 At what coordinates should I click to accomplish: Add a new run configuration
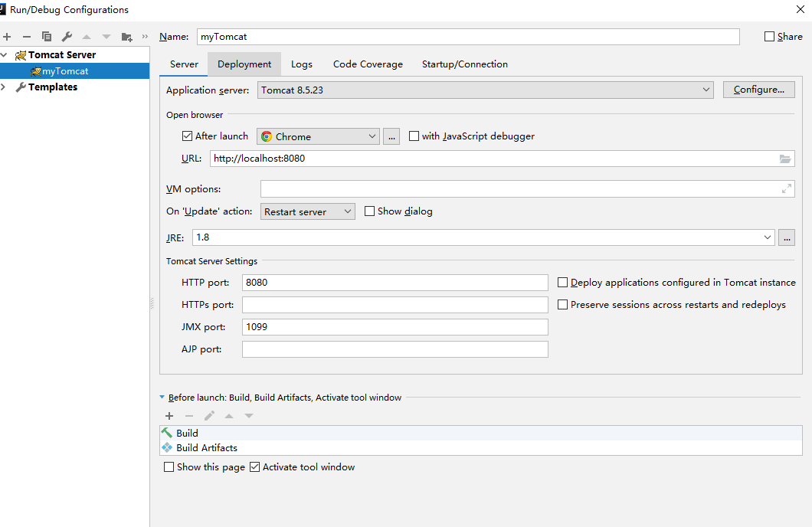7,36
